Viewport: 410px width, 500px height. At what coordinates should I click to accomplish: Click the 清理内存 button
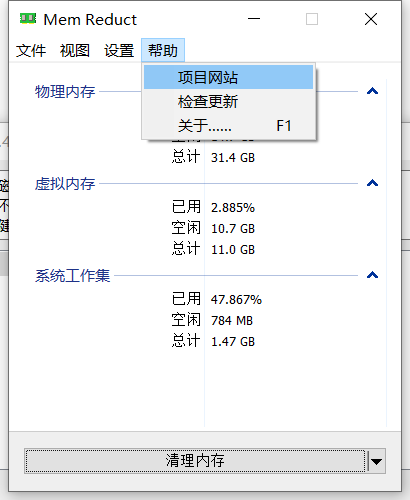[195, 461]
